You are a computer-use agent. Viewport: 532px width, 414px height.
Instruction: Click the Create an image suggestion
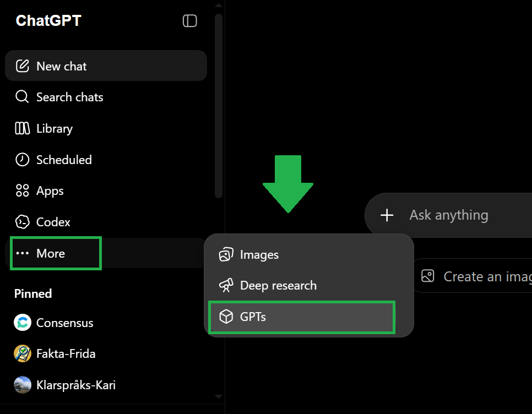tap(473, 276)
